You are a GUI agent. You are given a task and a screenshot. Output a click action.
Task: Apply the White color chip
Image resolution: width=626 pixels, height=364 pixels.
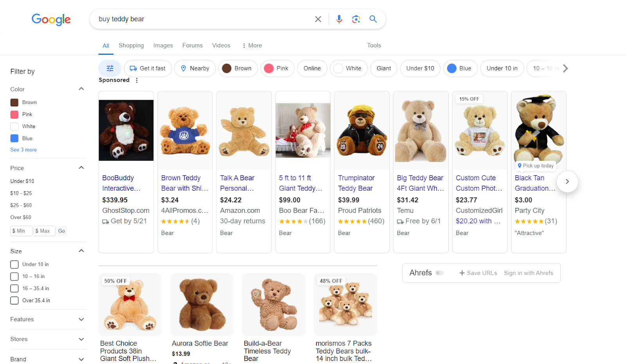[349, 68]
